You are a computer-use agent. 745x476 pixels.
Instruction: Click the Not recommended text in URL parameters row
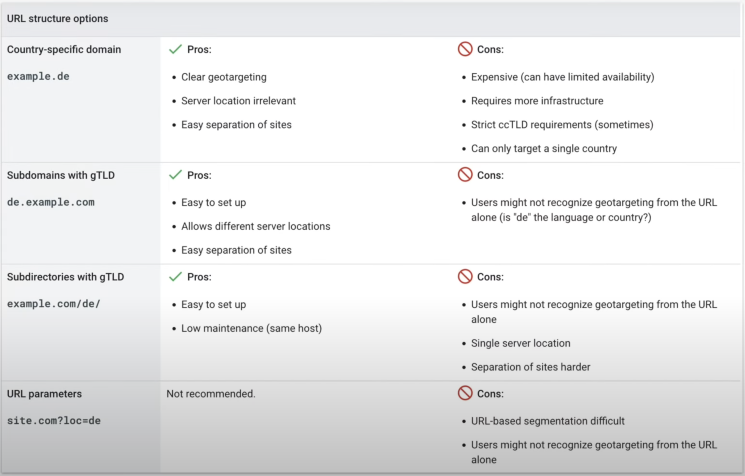click(x=211, y=394)
